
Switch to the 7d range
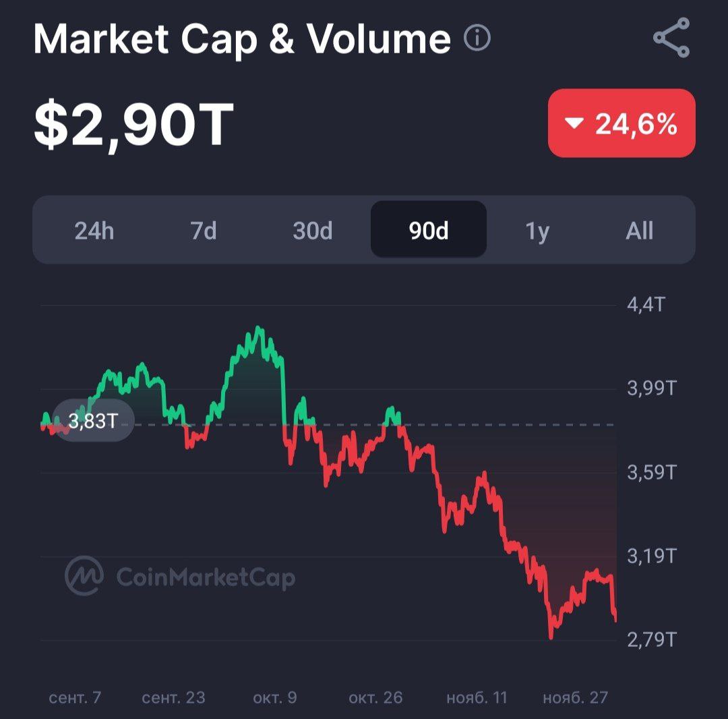[x=204, y=231]
